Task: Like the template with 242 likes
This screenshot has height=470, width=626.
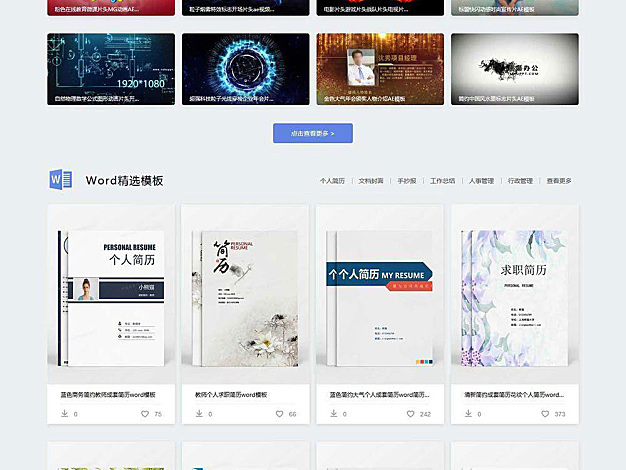Action: [x=410, y=414]
